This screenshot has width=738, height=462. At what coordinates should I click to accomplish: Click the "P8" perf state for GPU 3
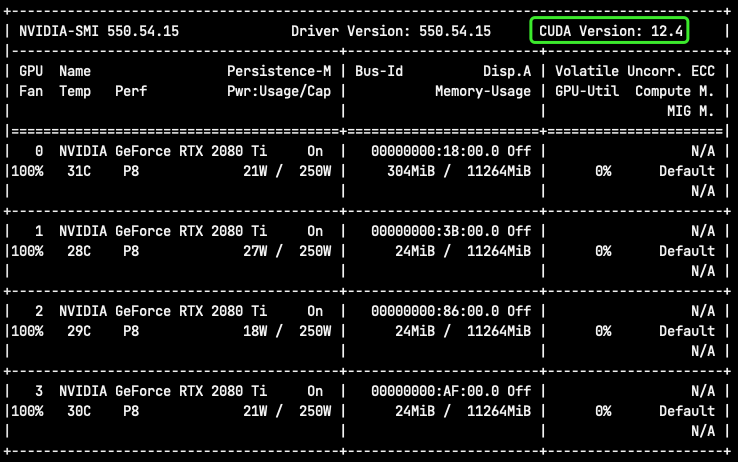(x=131, y=411)
